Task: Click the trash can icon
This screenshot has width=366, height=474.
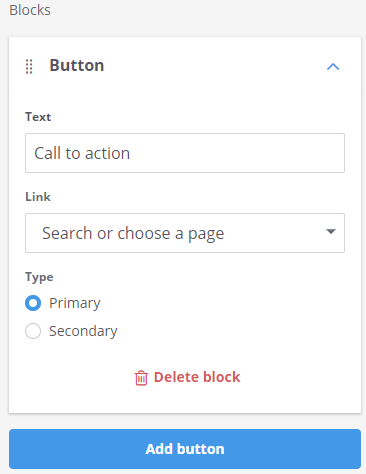Action: tap(141, 378)
